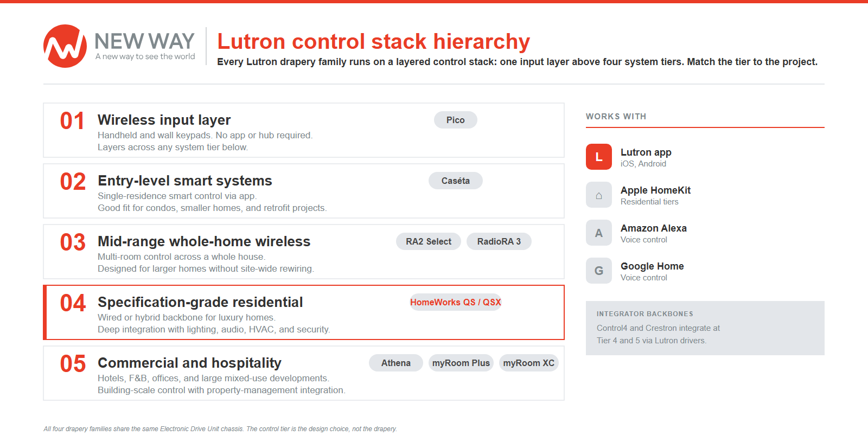Click 'Control4 and Crestron integrate at' line
Screen dimensions: 868x442
point(658,328)
